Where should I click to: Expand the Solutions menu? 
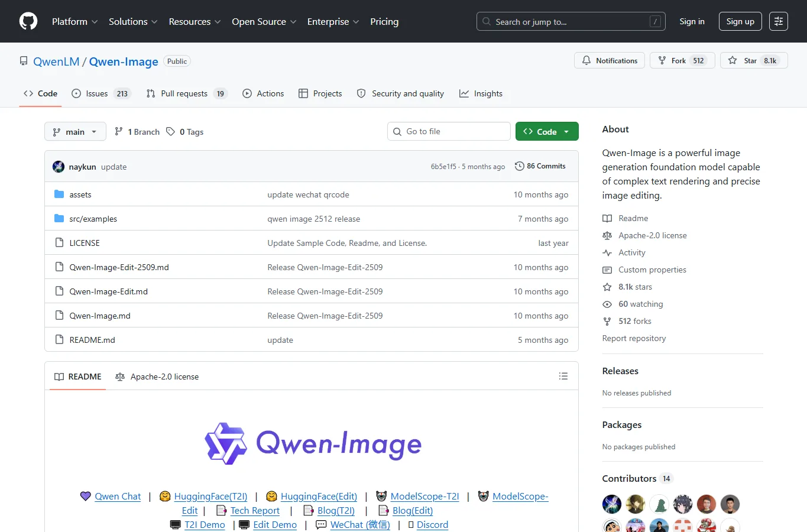(133, 21)
